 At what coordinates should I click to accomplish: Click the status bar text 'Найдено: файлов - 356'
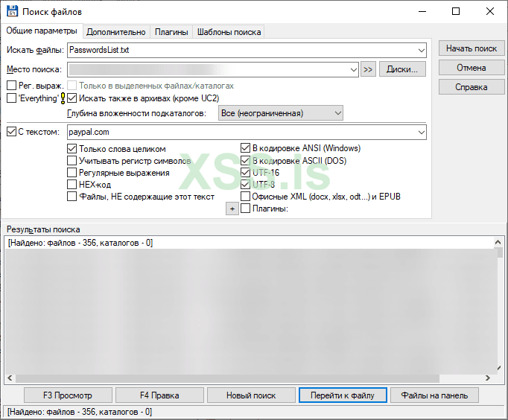80,412
